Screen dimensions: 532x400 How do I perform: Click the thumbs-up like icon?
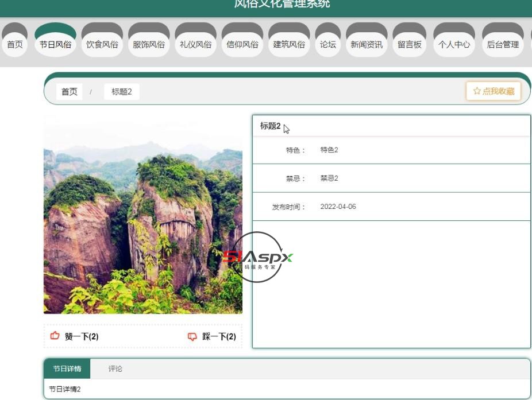tap(55, 336)
